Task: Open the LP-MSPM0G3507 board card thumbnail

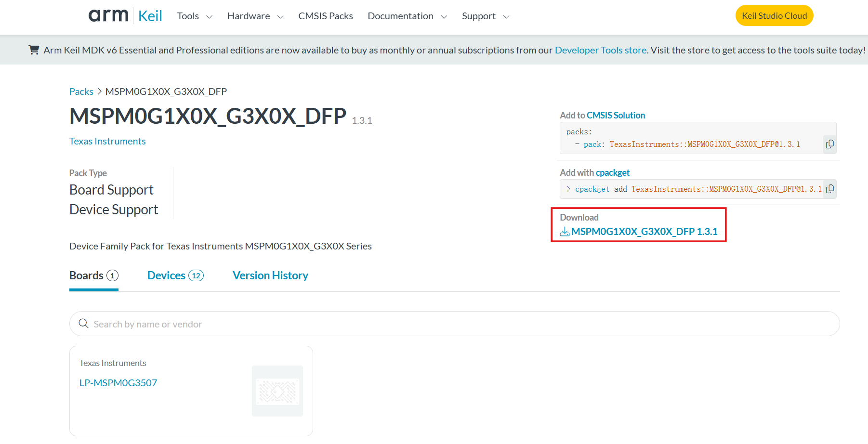Action: tap(277, 391)
